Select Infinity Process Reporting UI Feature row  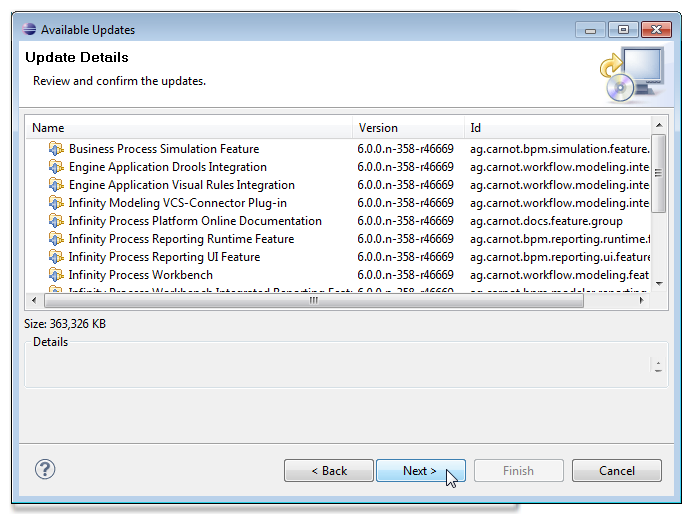pos(338,257)
